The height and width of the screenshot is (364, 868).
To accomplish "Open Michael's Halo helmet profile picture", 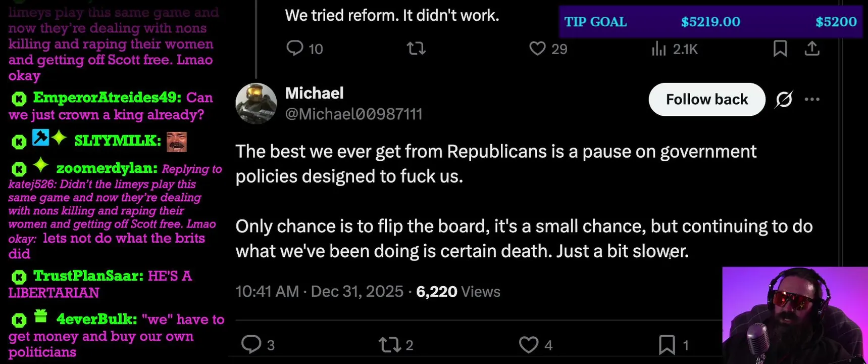I will (x=256, y=104).
